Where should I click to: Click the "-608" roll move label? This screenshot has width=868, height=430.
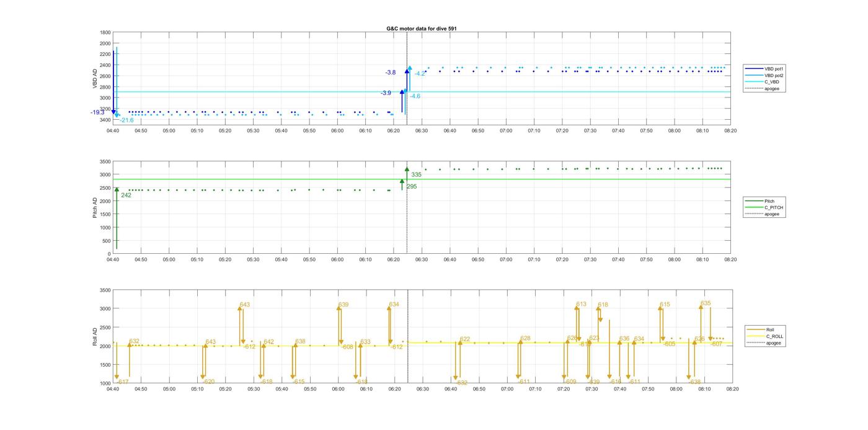347,347
